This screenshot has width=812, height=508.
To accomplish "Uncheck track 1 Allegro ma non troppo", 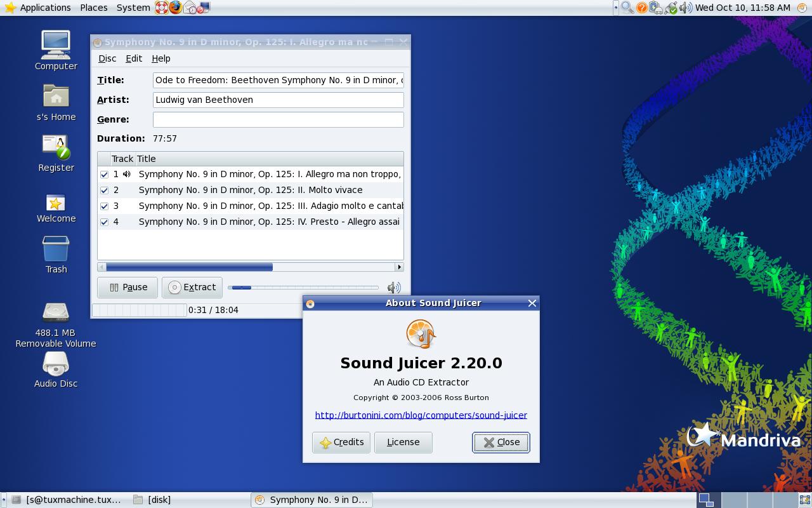I will (104, 174).
